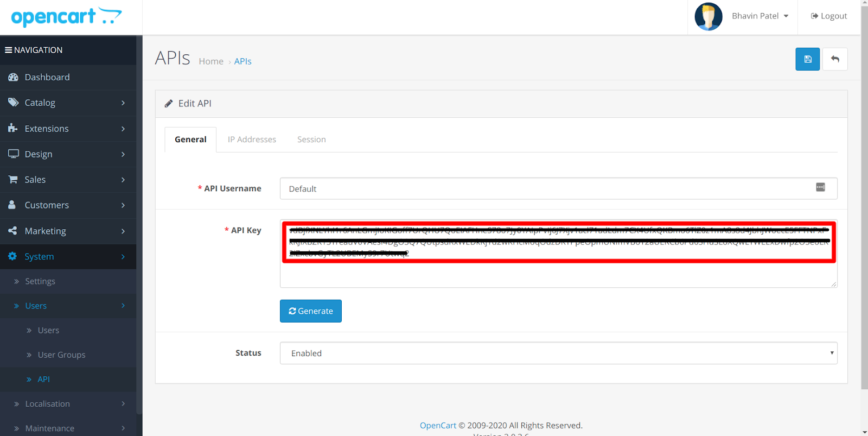Image resolution: width=868 pixels, height=436 pixels.
Task: Expand the Extensions menu chevron
Action: click(123, 129)
